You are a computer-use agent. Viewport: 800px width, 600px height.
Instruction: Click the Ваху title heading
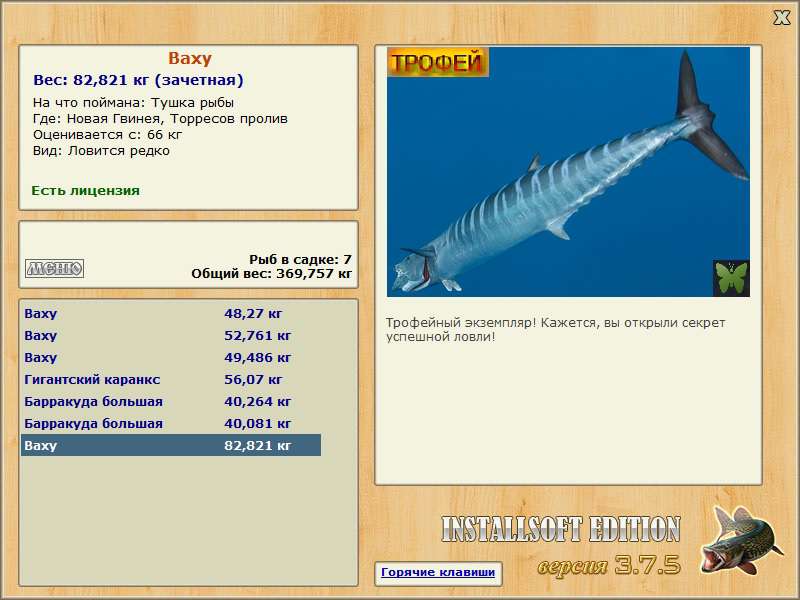(x=189, y=58)
